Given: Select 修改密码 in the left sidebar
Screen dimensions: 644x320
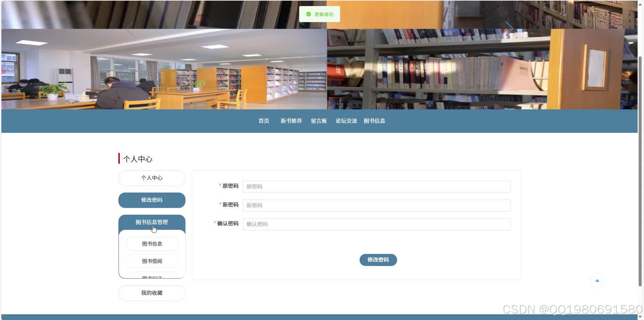Looking at the screenshot, I should (x=152, y=200).
